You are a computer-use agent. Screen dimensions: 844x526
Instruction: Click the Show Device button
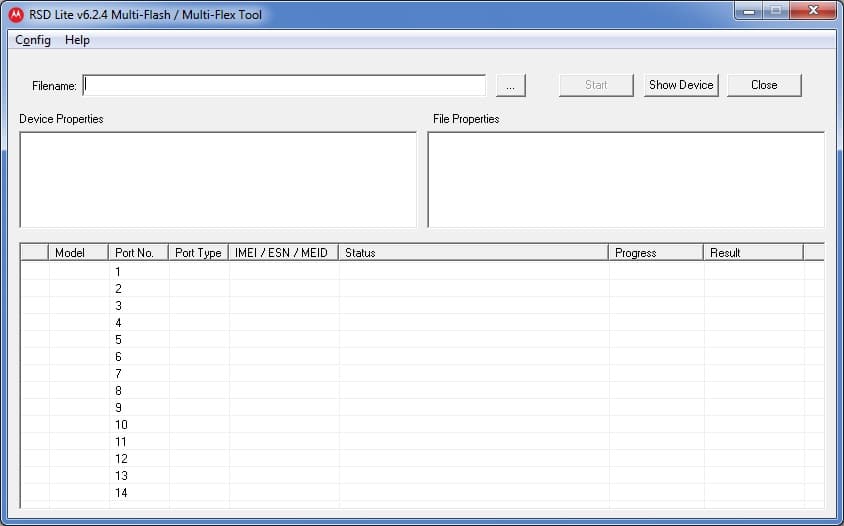(x=681, y=85)
